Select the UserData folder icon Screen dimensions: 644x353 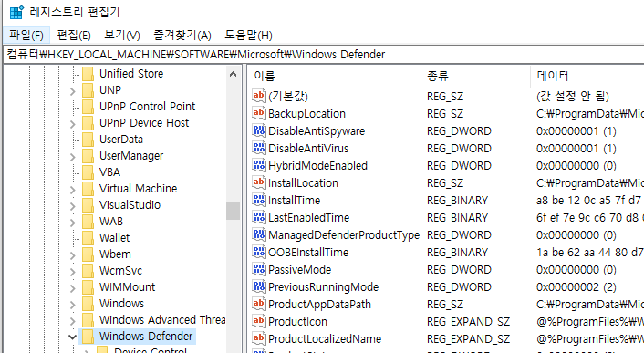pos(88,140)
